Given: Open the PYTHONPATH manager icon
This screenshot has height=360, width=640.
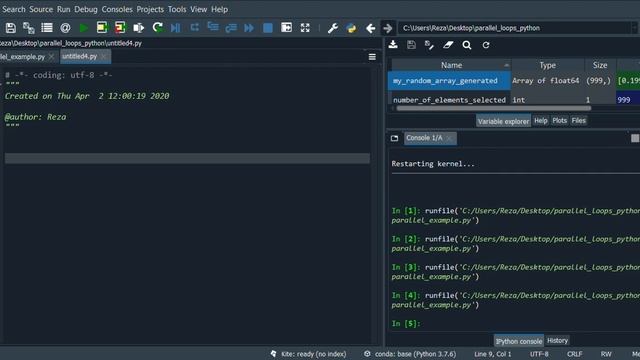Looking at the screenshot, I should (351, 28).
